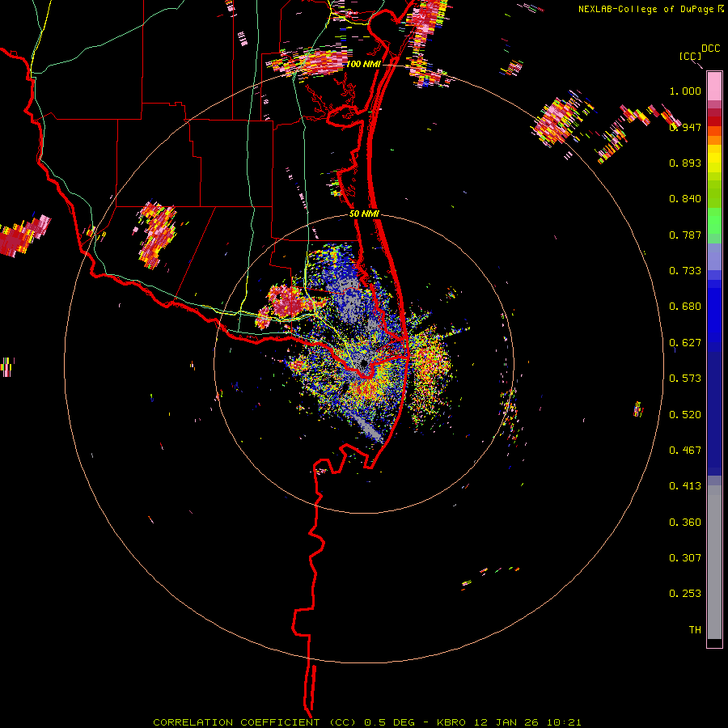Select the 0.947 legend value
This screenshot has height=728, width=728.
(x=685, y=127)
